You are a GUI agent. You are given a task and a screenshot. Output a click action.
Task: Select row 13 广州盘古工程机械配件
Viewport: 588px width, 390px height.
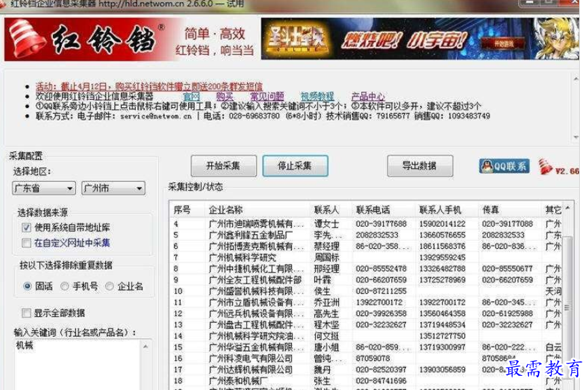366,325
